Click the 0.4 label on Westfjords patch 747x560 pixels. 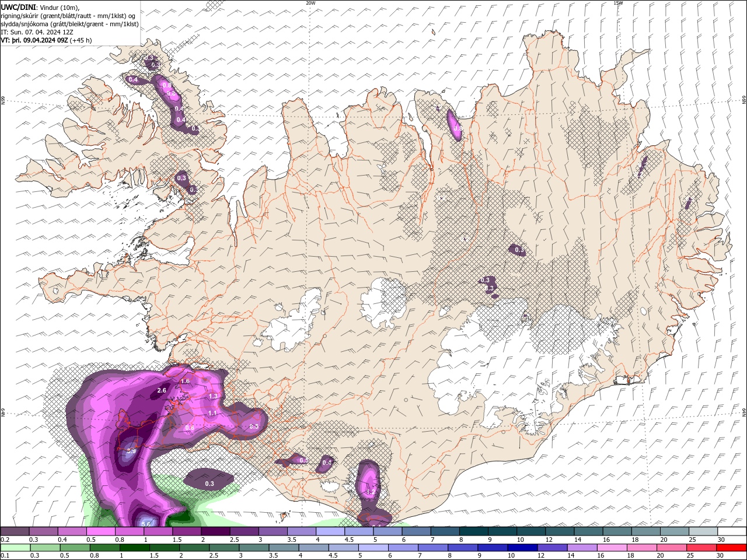(133, 79)
